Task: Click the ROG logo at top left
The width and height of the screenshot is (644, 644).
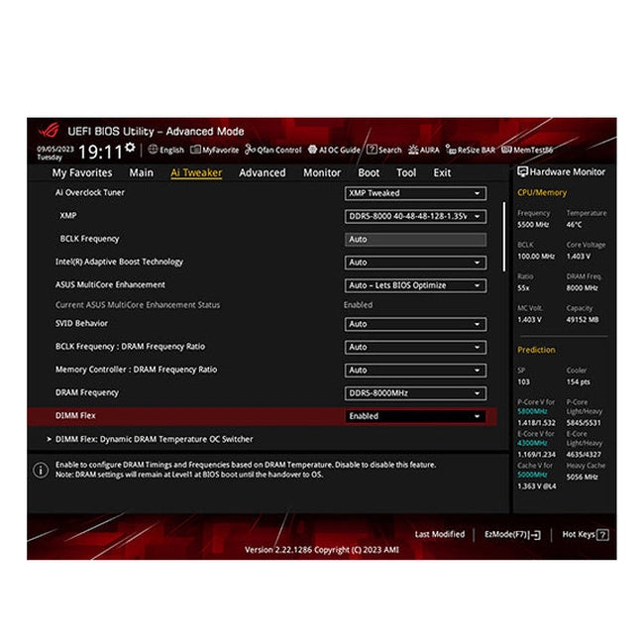Action: pyautogui.click(x=49, y=131)
